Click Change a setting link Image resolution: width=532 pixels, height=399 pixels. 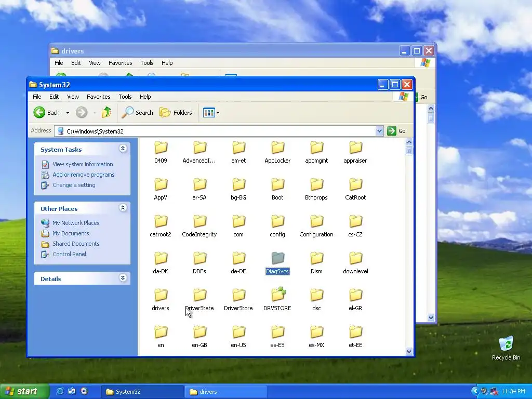pos(74,185)
